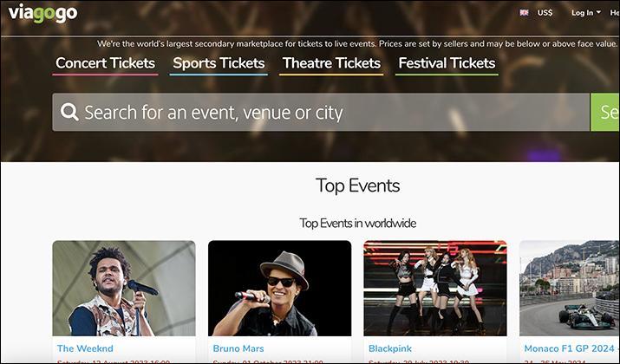The width and height of the screenshot is (620, 364).
Task: Open the Bruno Mars event photo
Action: tap(279, 289)
